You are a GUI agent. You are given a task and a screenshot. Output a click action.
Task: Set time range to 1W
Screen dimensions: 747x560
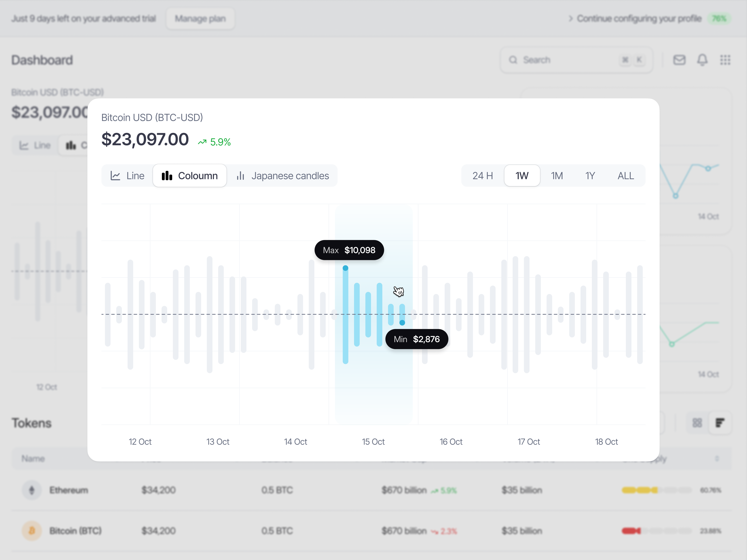point(522,175)
